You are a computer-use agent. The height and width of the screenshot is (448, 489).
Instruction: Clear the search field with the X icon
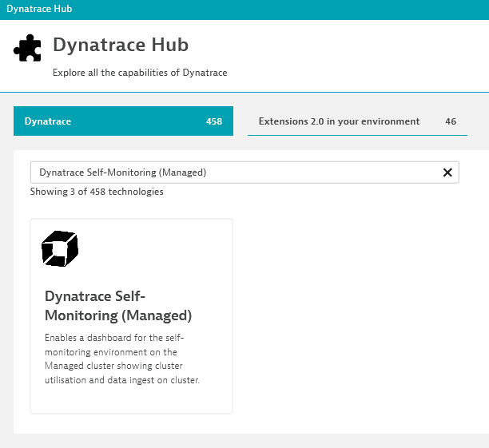pyautogui.click(x=447, y=172)
